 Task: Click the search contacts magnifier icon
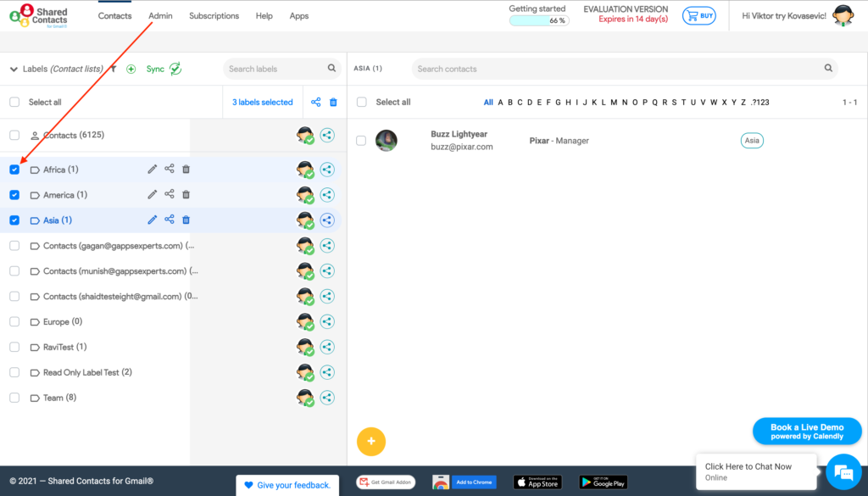[x=828, y=68]
